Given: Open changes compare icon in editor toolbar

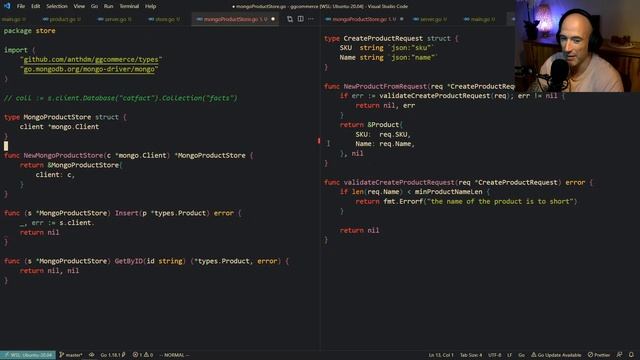Looking at the screenshot, I should tap(290, 19).
